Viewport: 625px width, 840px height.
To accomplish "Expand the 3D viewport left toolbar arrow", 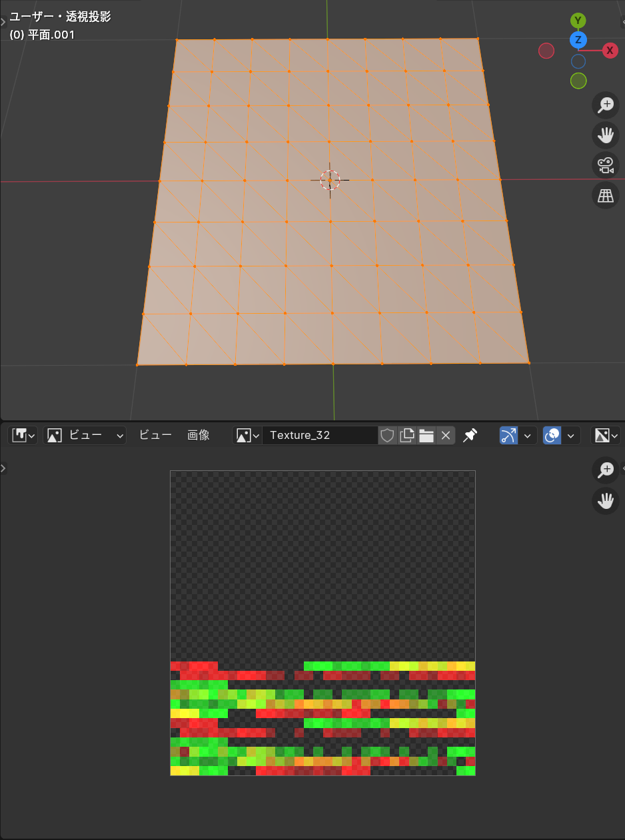I will point(3,22).
